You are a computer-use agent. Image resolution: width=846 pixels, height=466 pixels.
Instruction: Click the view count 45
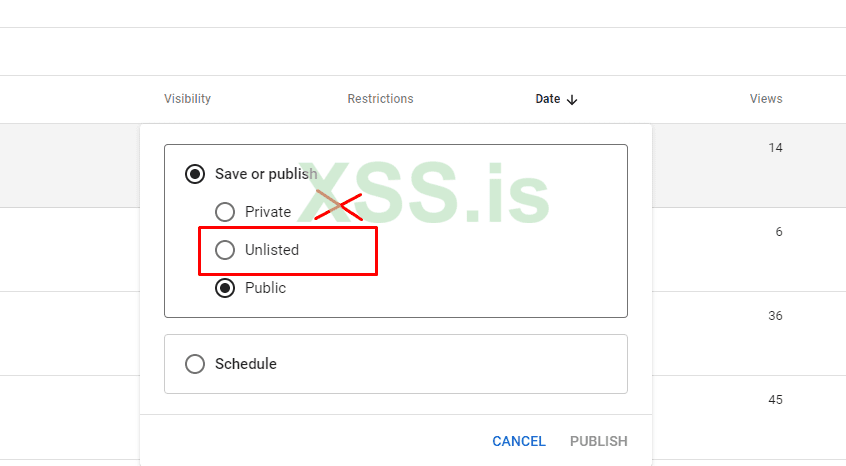click(776, 400)
